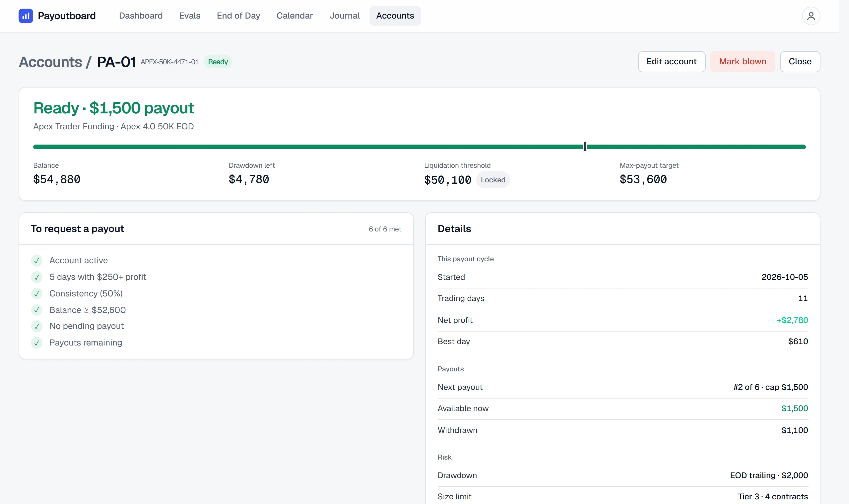The width and height of the screenshot is (849, 504).
Task: Click the Close button
Action: (x=800, y=61)
